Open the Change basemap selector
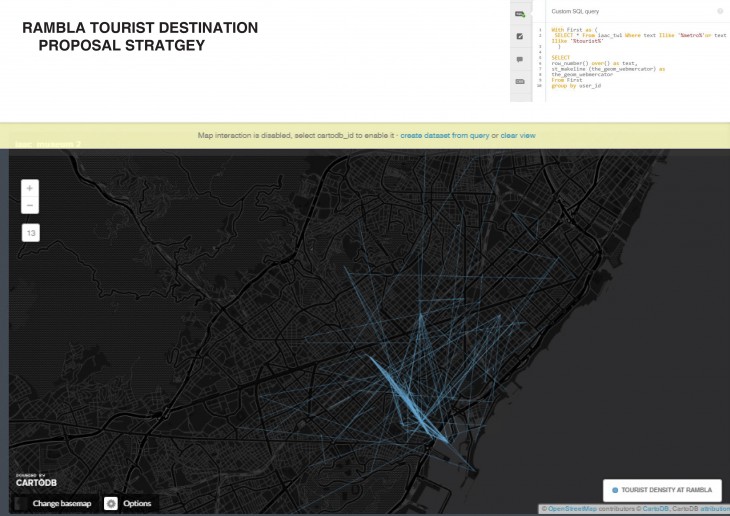 61,503
